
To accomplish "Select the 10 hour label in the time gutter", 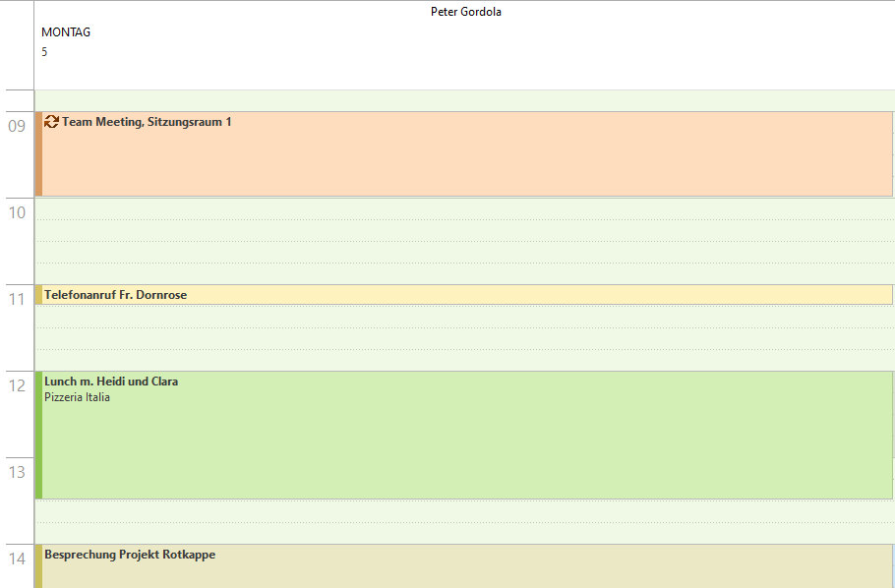I will [16, 210].
